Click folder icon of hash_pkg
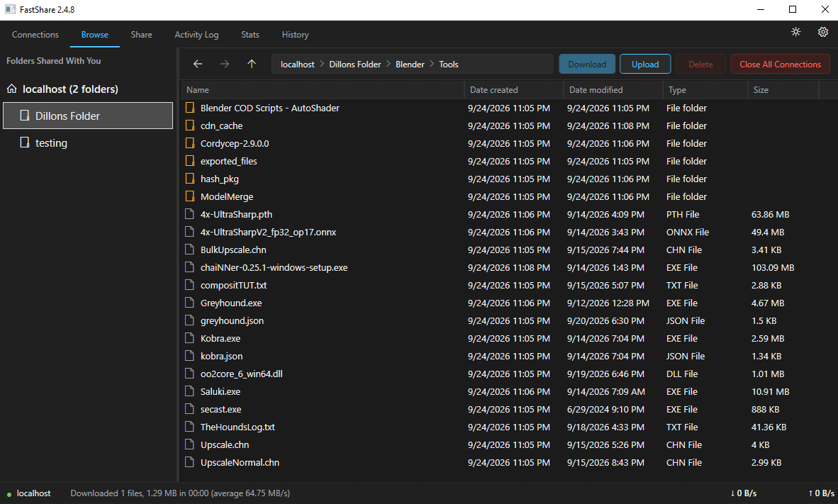838x504 pixels. pos(190,179)
